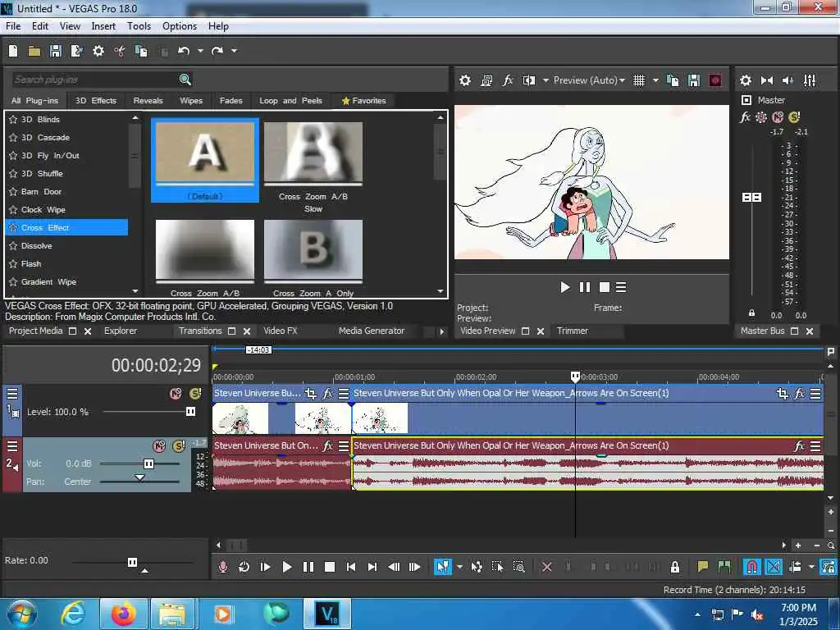The height and width of the screenshot is (630, 840).
Task: Click the Record microphone button in transport
Action: point(223,567)
